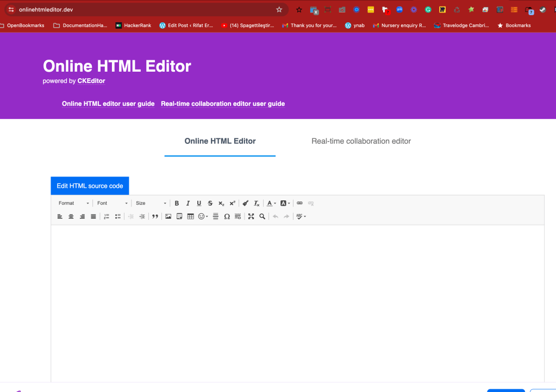Insert a table
The height and width of the screenshot is (392, 556).
tap(190, 217)
